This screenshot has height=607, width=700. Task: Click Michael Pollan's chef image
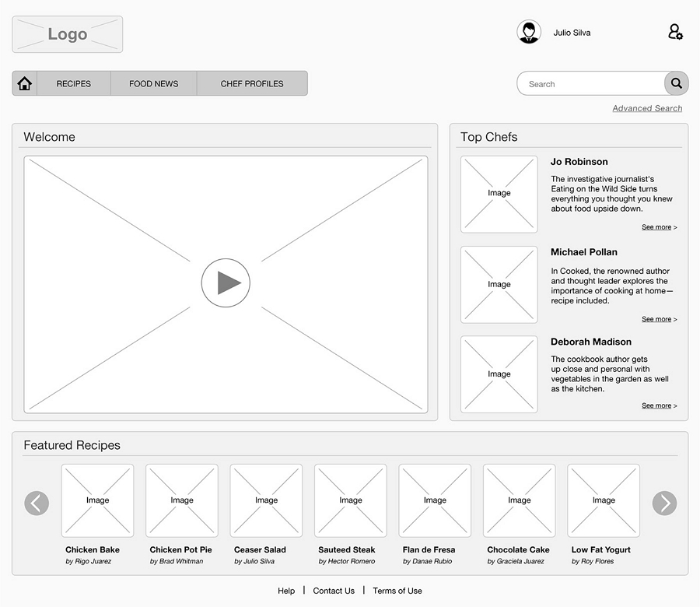(x=499, y=284)
